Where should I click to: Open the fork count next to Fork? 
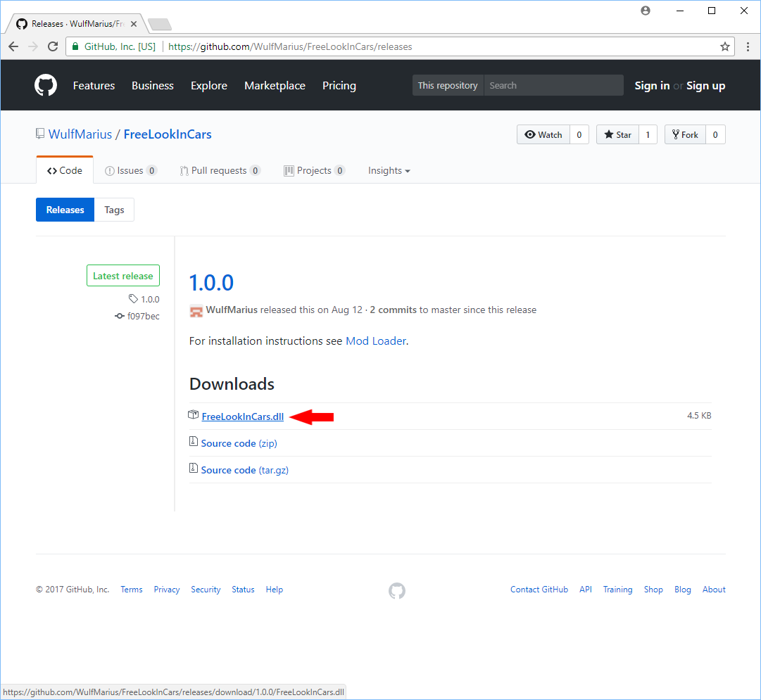[x=715, y=135]
